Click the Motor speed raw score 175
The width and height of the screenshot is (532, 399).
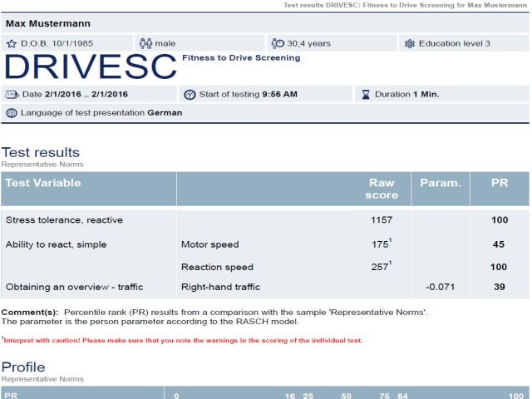(x=380, y=244)
